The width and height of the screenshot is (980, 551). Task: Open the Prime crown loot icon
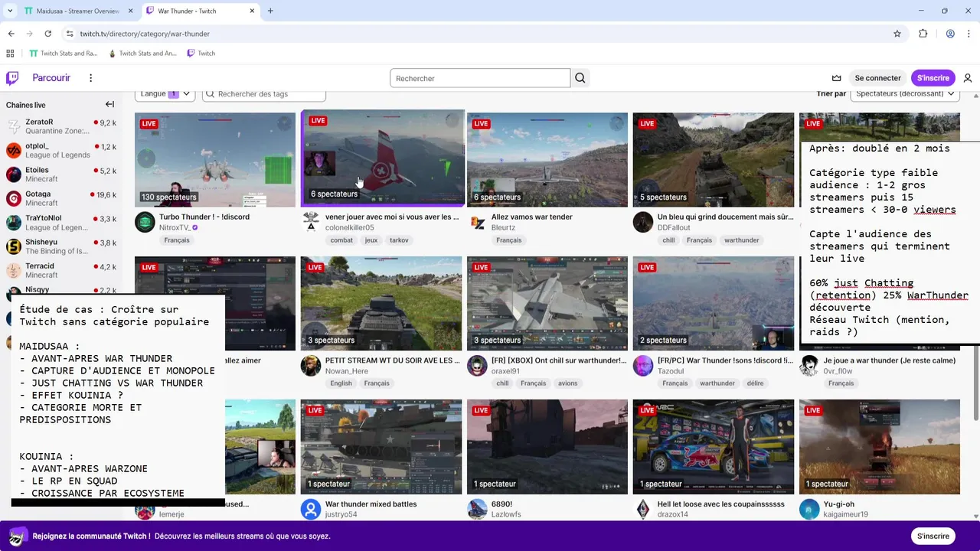(x=837, y=78)
